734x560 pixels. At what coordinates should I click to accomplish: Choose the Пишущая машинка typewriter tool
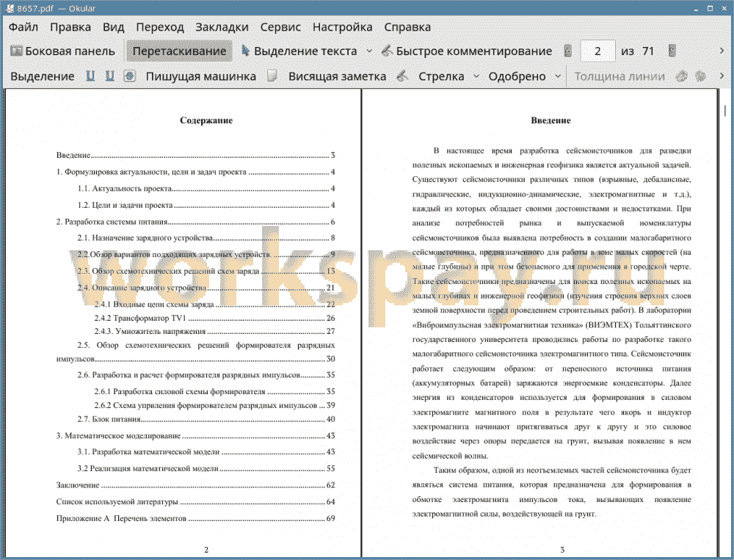(201, 76)
